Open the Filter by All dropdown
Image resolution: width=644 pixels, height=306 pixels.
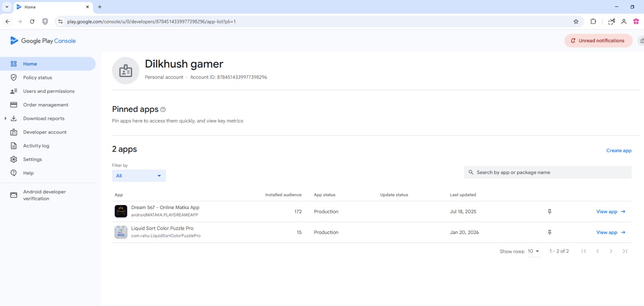(x=139, y=176)
